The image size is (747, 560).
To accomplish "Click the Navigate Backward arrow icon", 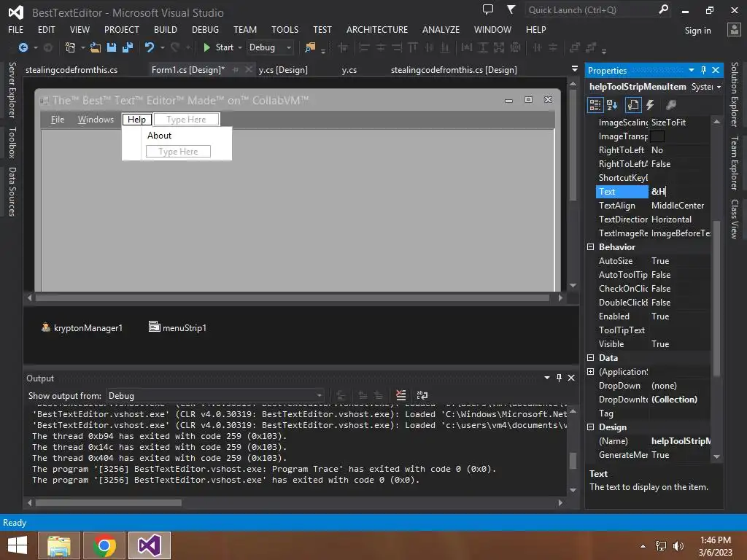I will tap(23, 47).
